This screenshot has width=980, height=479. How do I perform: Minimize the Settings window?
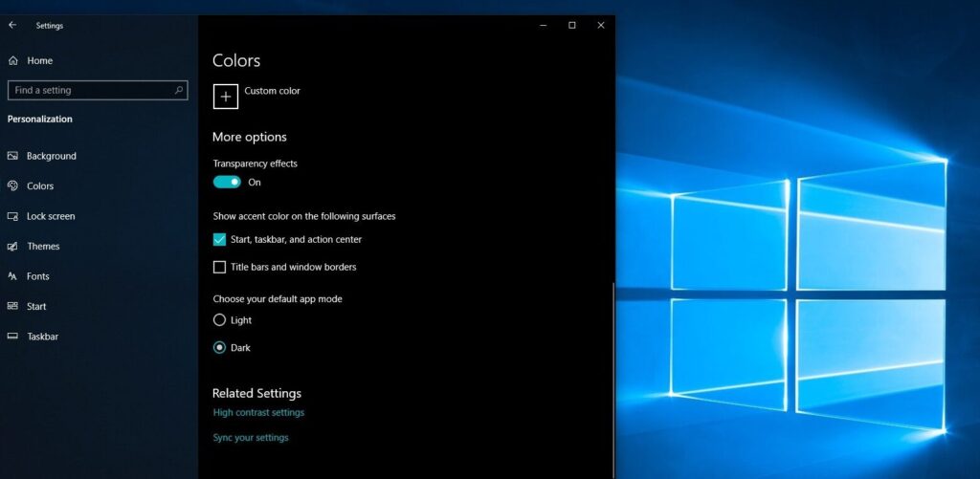point(544,25)
